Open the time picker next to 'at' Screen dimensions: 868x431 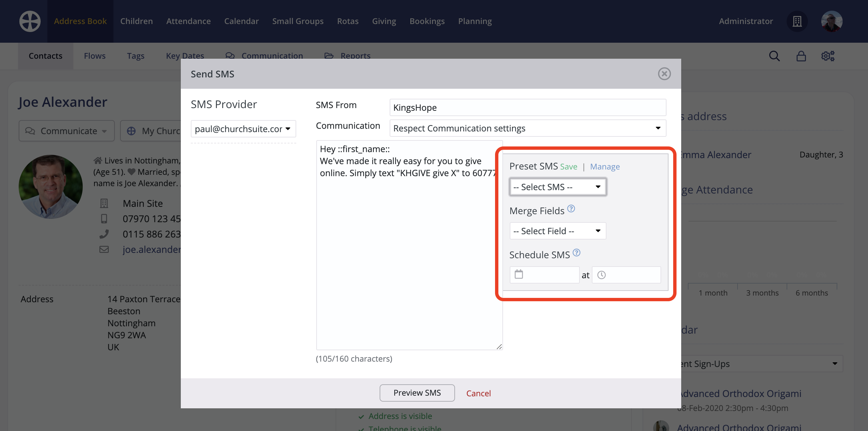602,275
